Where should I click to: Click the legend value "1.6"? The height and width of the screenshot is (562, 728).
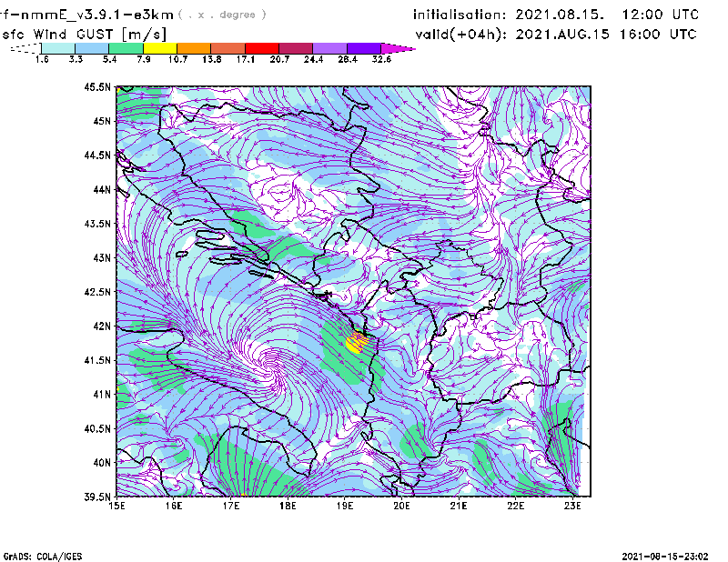pyautogui.click(x=42, y=59)
